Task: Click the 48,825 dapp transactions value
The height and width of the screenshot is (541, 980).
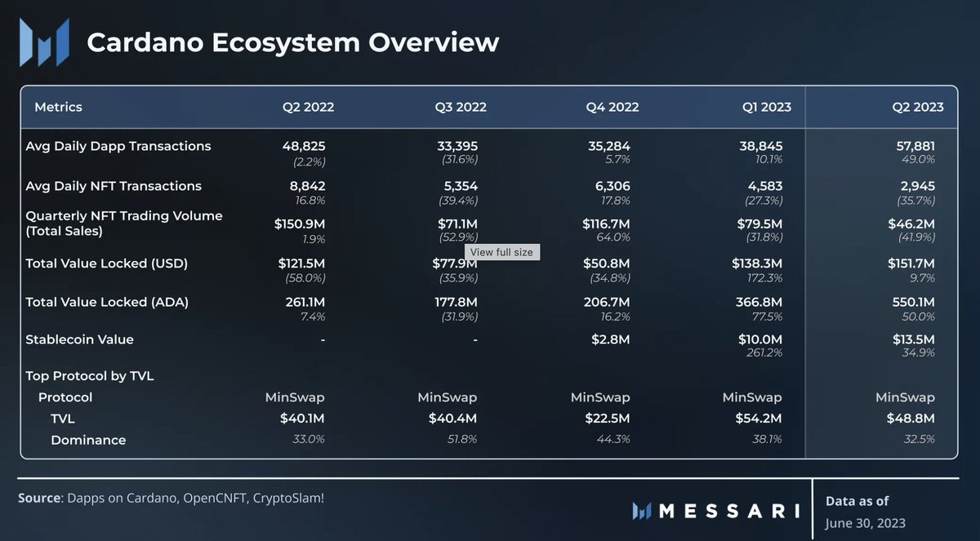Action: tap(304, 146)
